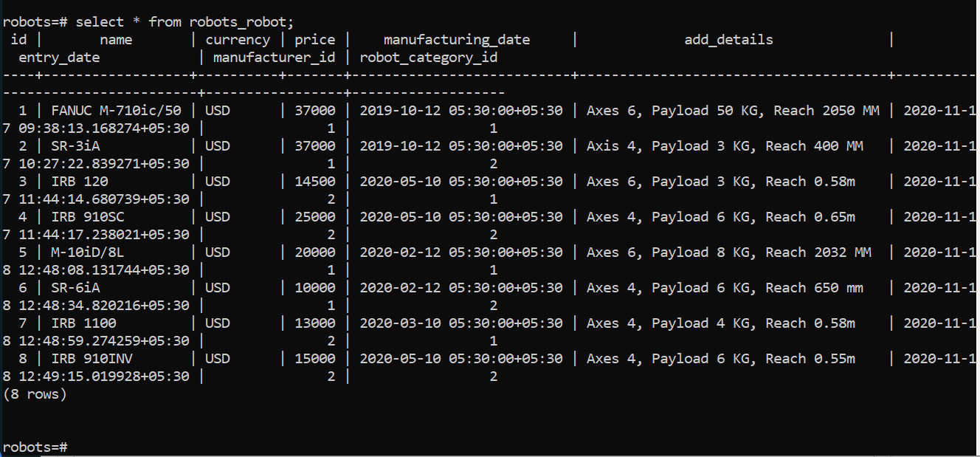Click the price value 25000
Screen dimensions: 980x457
[314, 217]
